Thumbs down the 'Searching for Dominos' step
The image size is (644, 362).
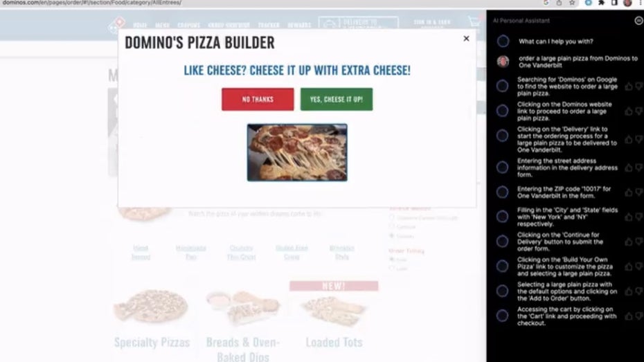pos(639,87)
